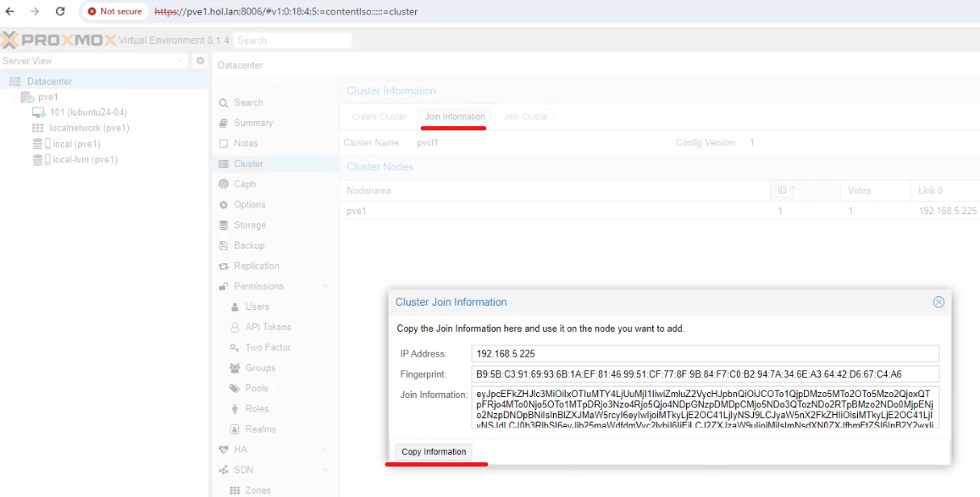Close the Cluster Join Information dialog
This screenshot has height=497, width=980.
pos(938,302)
